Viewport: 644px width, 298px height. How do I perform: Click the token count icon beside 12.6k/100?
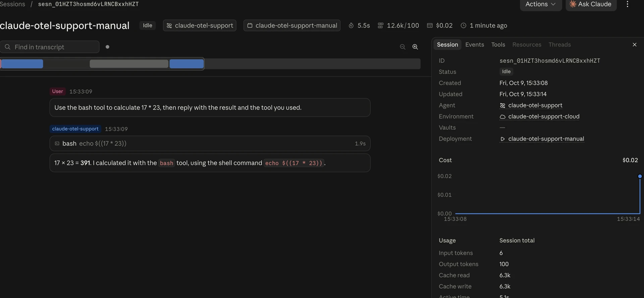380,26
